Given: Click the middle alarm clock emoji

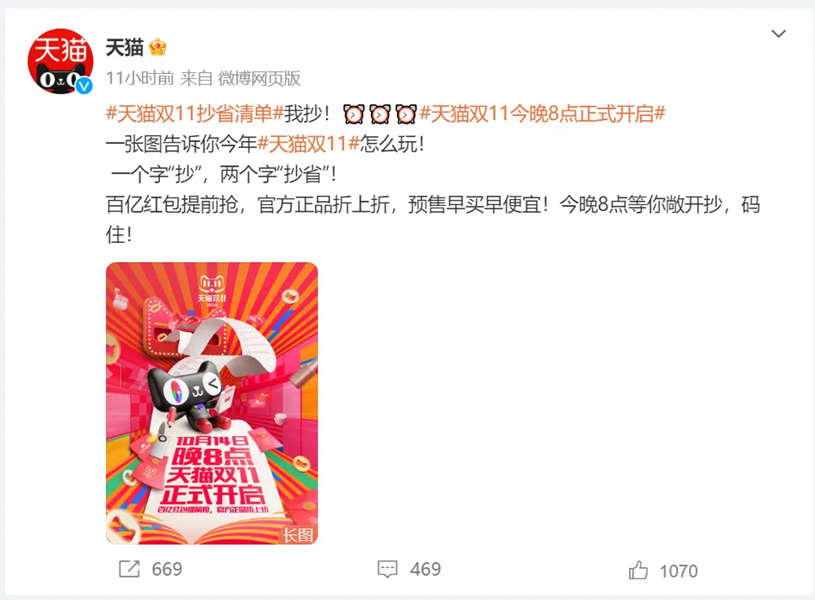Looking at the screenshot, I should [379, 114].
